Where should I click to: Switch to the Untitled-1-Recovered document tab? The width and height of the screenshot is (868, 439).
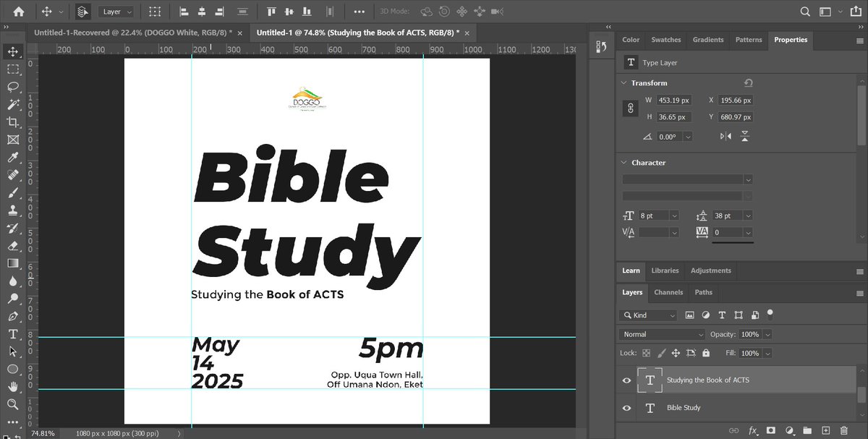(x=135, y=33)
